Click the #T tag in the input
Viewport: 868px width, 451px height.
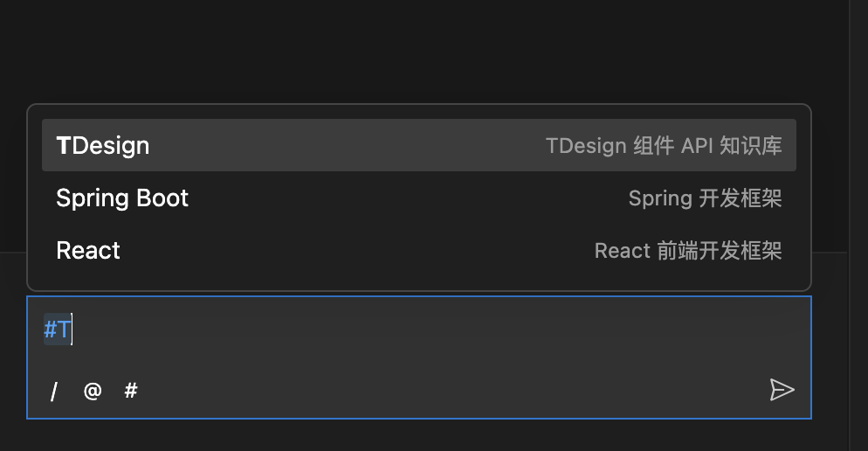click(58, 330)
